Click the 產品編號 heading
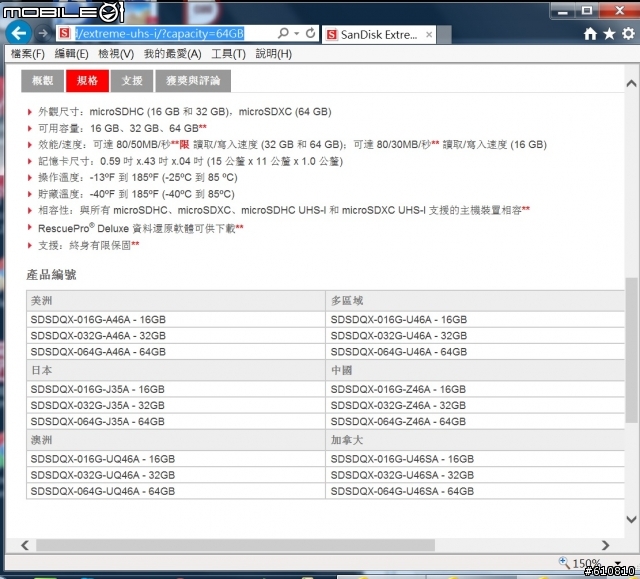640x579 pixels. coord(51,275)
